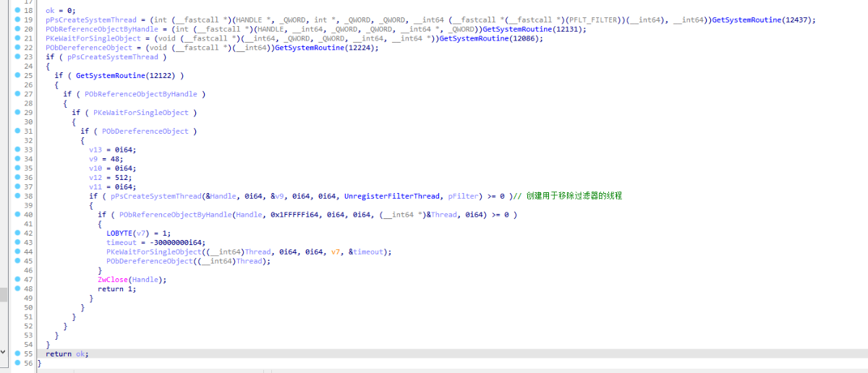The height and width of the screenshot is (373, 868).
Task: Click GetSystemRoutine(12122) in the if condition
Action: pyautogui.click(x=127, y=75)
